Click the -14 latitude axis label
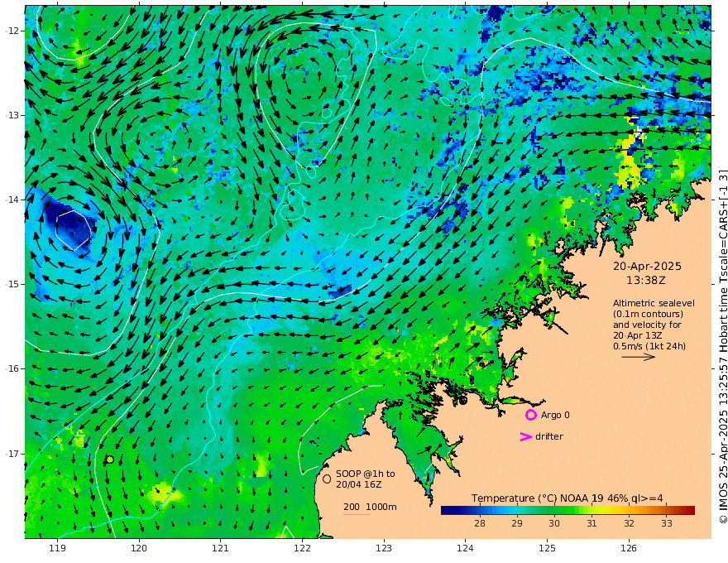 pos(12,200)
